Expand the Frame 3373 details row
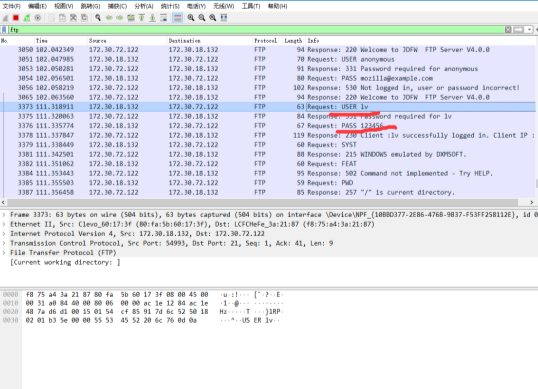Viewport: 538px width, 389px height. tap(4, 215)
